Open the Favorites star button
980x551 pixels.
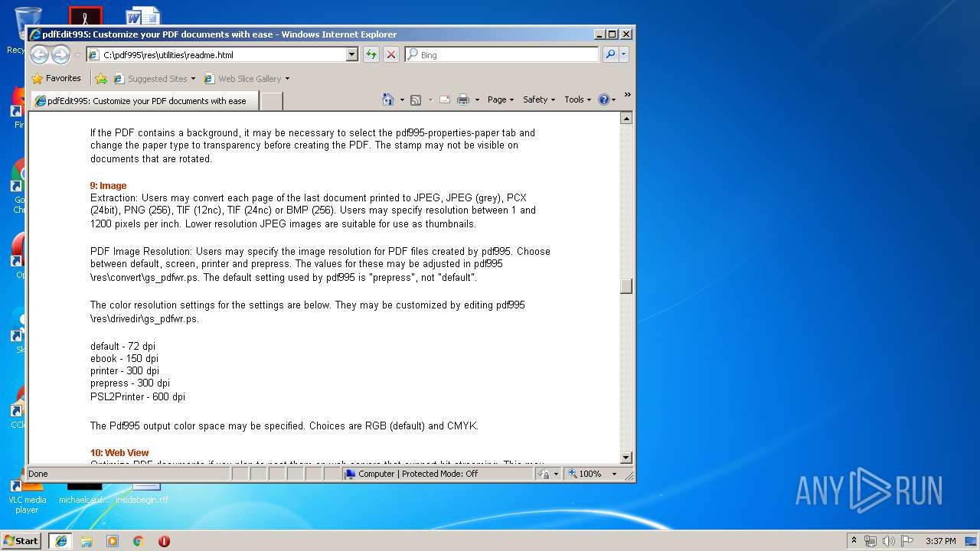pyautogui.click(x=56, y=78)
